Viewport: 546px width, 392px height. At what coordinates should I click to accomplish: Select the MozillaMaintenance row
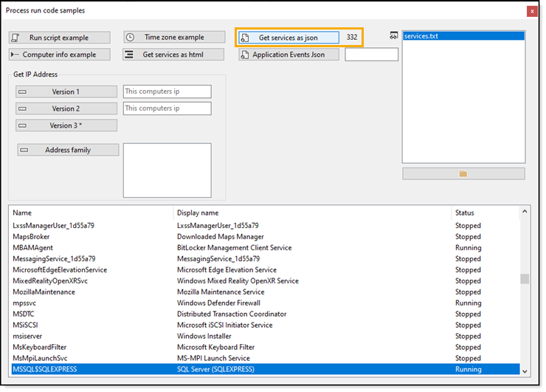(x=266, y=292)
